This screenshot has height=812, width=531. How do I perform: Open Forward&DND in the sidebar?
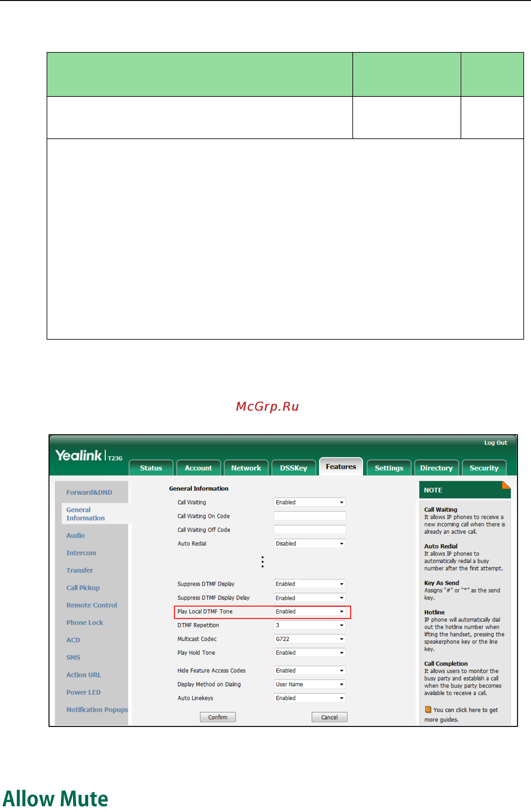[x=89, y=492]
